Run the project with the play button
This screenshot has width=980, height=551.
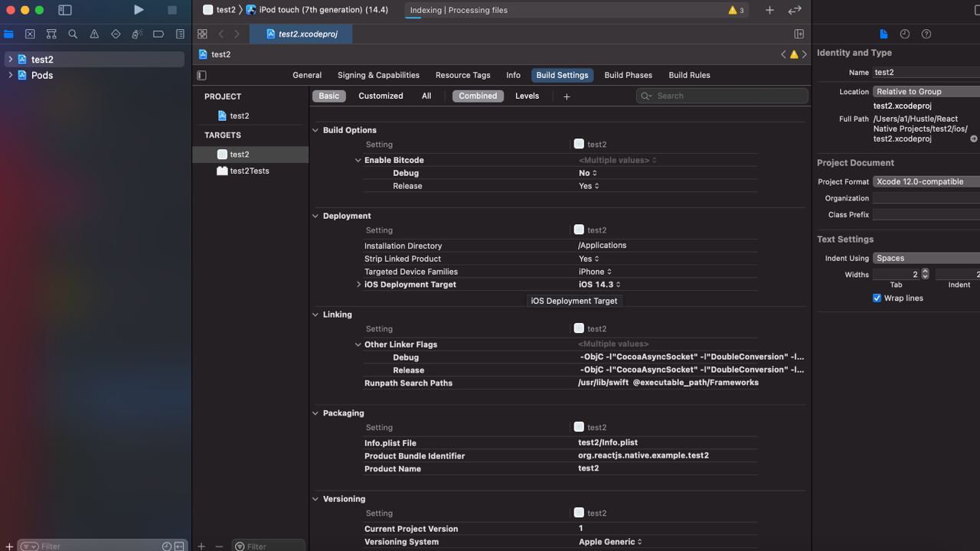[x=139, y=10]
